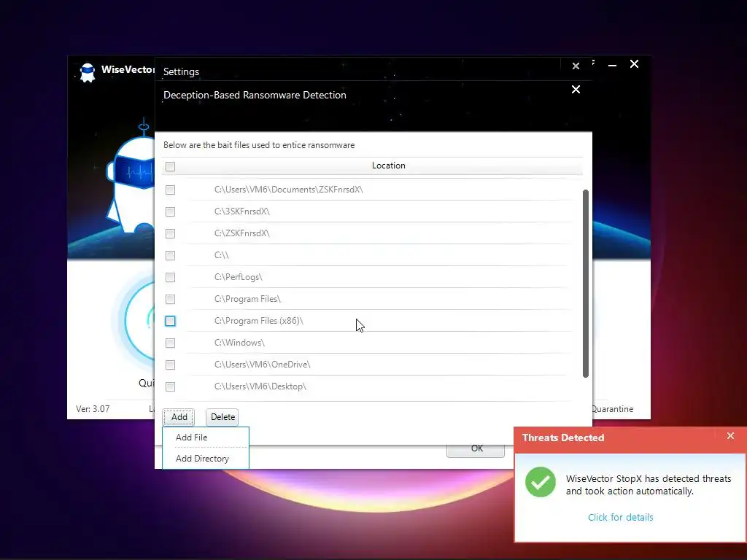
Task: Select the C:\Users\VM6\Documents\ZSKFnrsdX\ path text
Action: coord(289,190)
